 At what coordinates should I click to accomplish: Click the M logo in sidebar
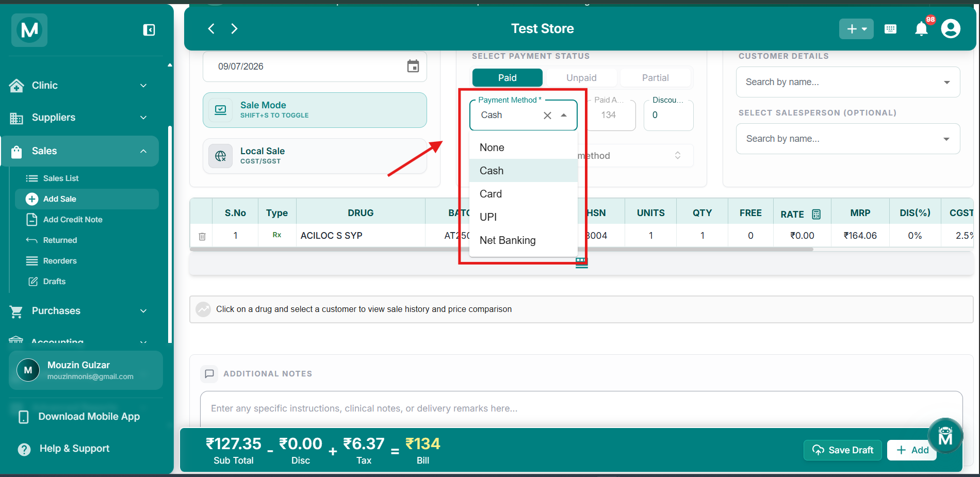point(29,30)
